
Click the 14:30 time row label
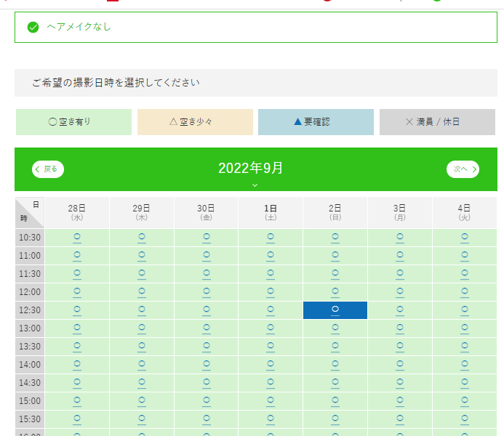click(x=30, y=382)
